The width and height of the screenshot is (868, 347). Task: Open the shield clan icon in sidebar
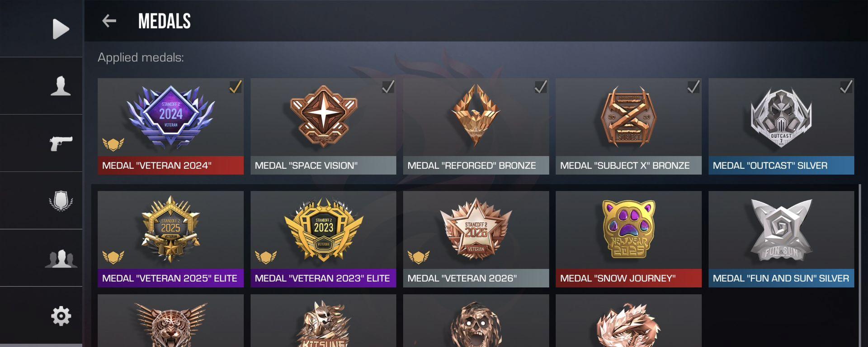61,201
